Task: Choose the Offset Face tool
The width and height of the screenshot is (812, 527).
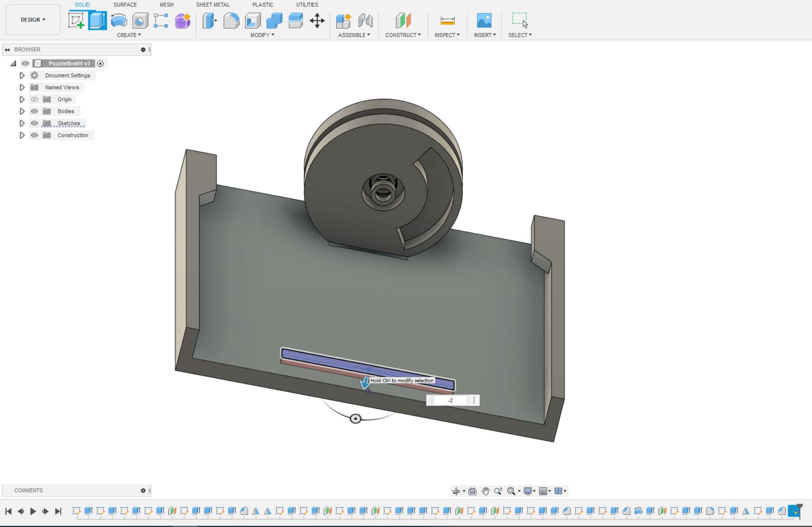Action: point(296,20)
